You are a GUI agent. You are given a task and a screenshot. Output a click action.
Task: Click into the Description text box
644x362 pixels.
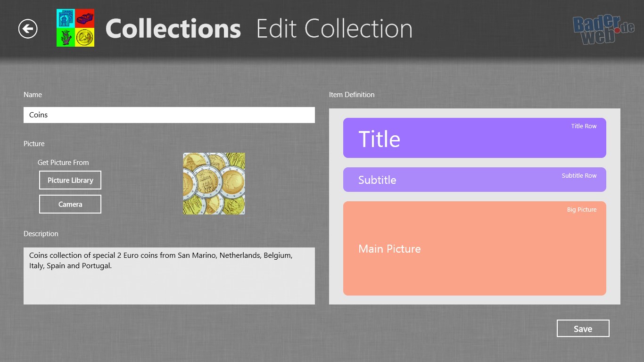169,276
